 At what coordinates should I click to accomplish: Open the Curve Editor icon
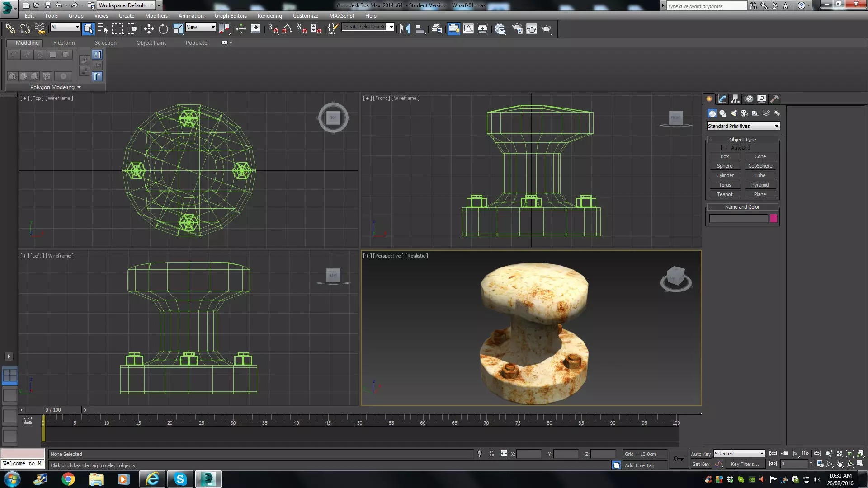coord(468,29)
